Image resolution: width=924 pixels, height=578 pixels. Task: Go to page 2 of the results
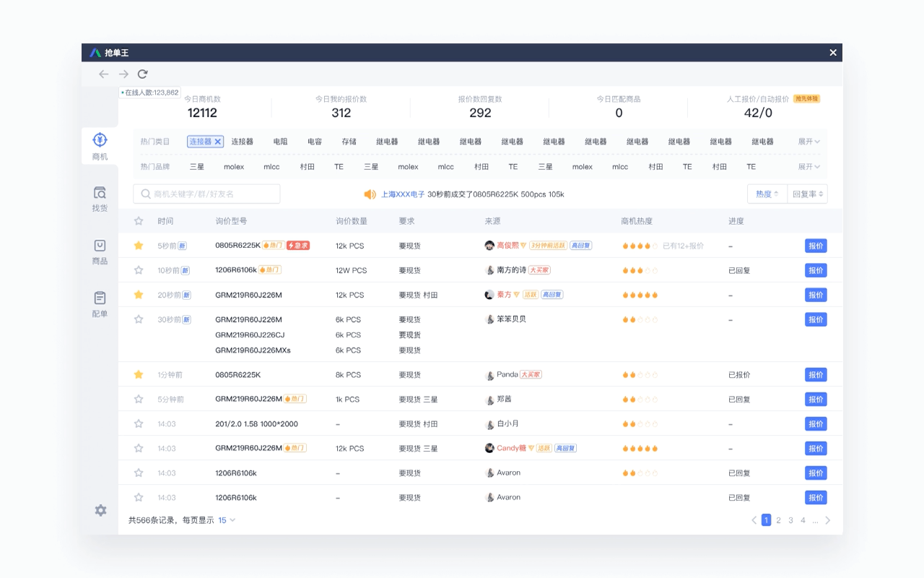pos(778,520)
